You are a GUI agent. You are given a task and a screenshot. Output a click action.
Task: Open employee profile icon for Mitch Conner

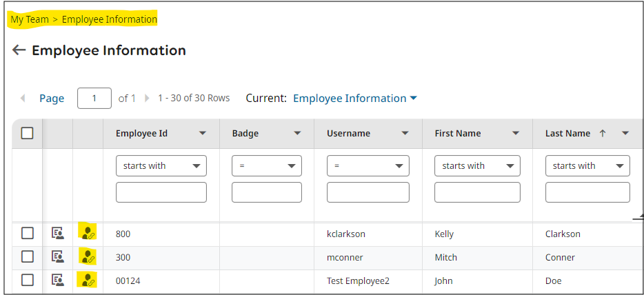tap(58, 257)
